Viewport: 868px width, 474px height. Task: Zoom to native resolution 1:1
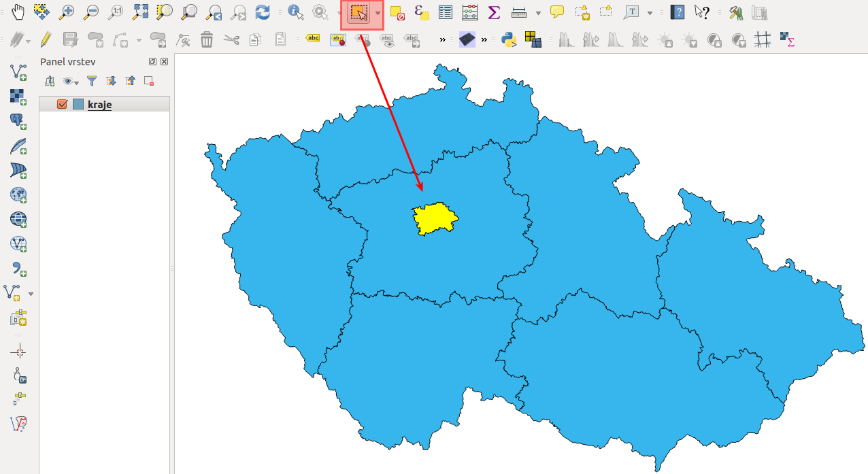tap(116, 12)
